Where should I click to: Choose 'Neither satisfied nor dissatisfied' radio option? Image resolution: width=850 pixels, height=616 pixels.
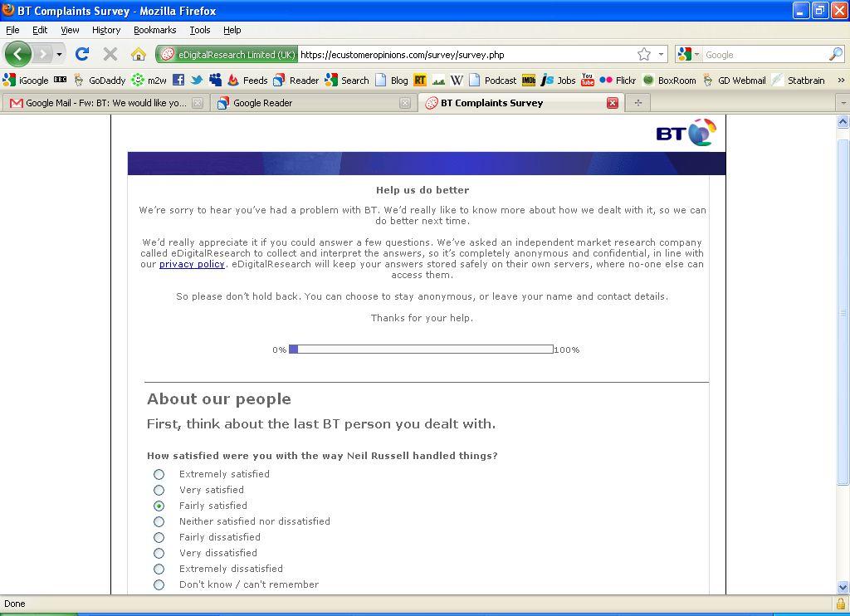pos(159,521)
